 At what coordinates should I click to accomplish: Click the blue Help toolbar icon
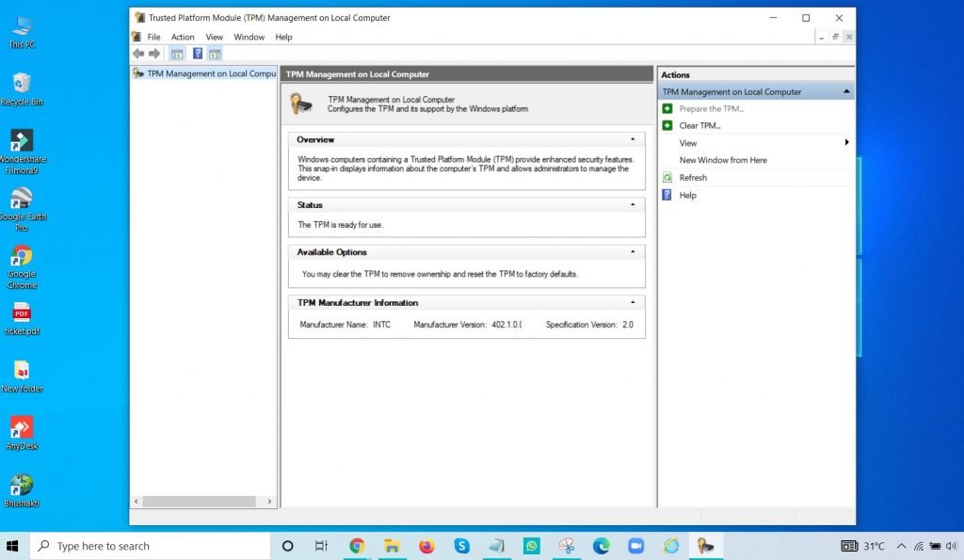198,54
